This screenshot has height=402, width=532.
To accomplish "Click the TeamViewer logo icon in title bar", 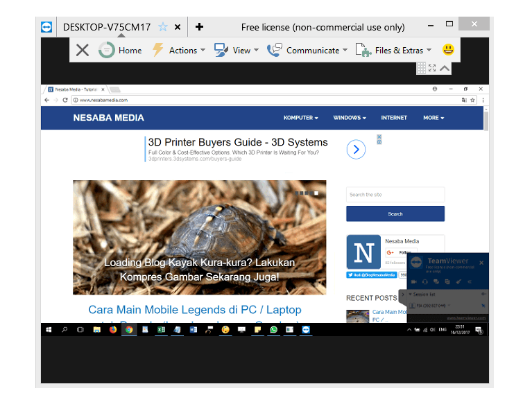I will pyautogui.click(x=46, y=27).
